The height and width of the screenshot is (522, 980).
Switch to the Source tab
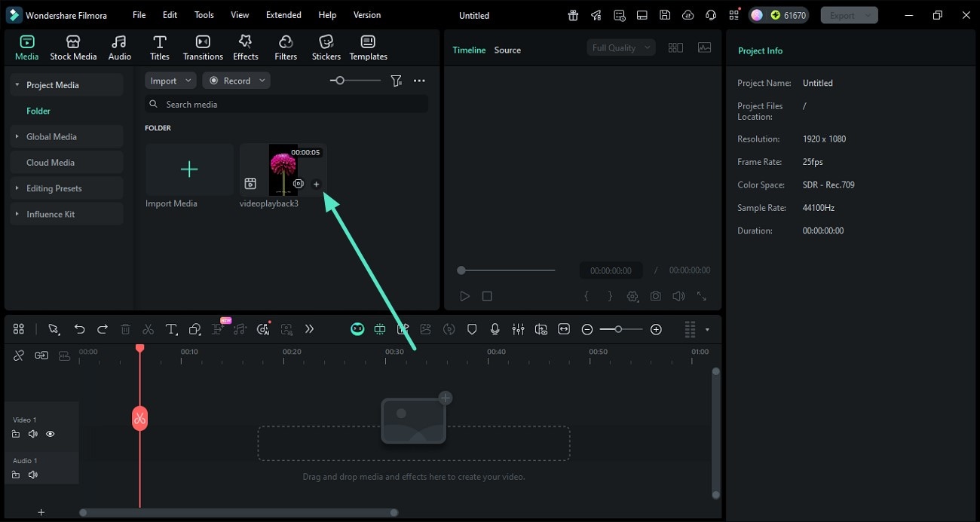point(507,50)
